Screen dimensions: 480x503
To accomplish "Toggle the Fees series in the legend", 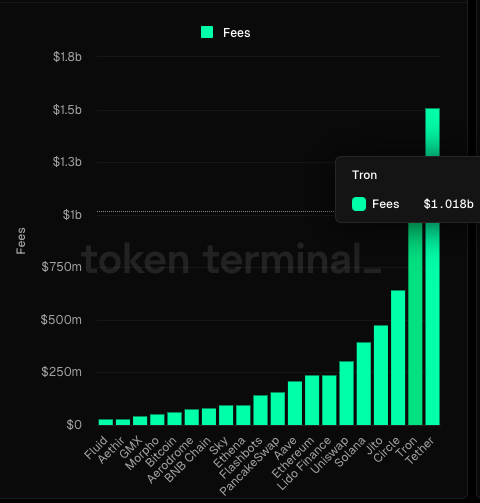I will 226,33.
